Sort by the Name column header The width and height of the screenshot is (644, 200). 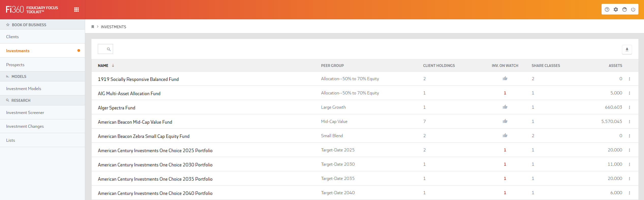click(103, 66)
